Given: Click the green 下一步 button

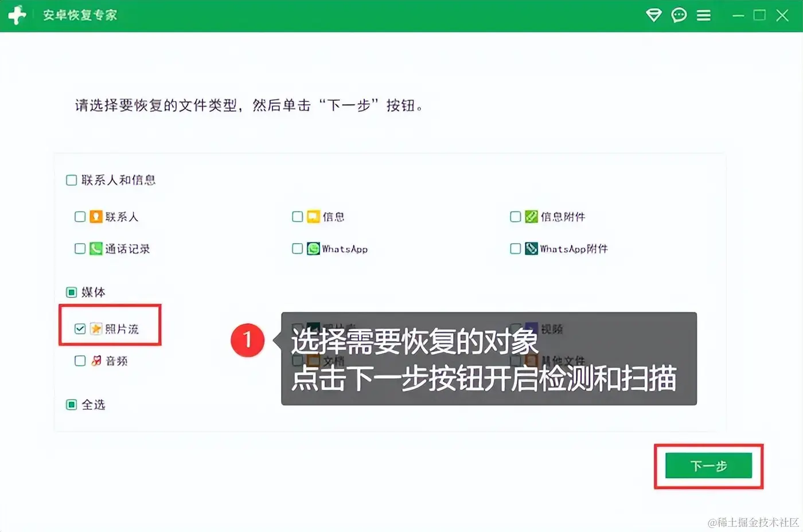Looking at the screenshot, I should 708,465.
